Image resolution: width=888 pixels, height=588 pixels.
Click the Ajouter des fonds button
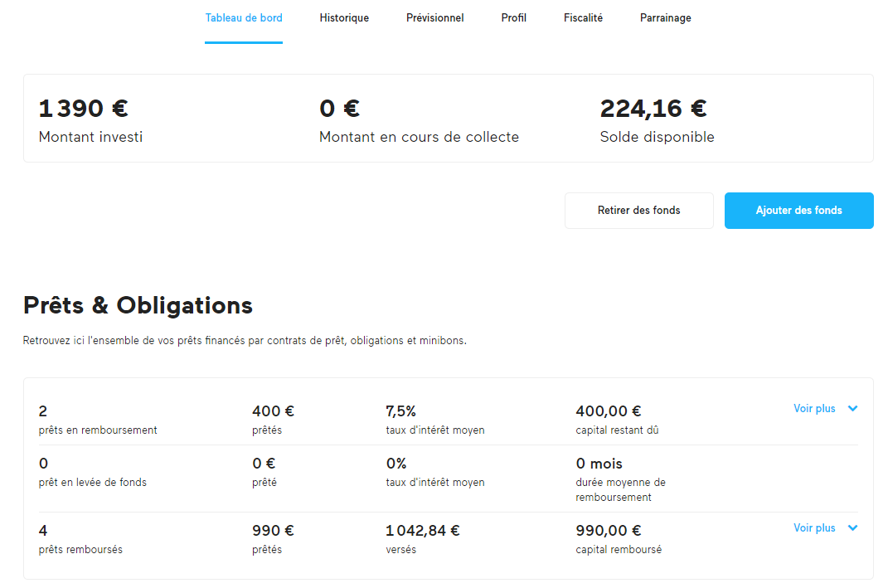[x=798, y=211]
